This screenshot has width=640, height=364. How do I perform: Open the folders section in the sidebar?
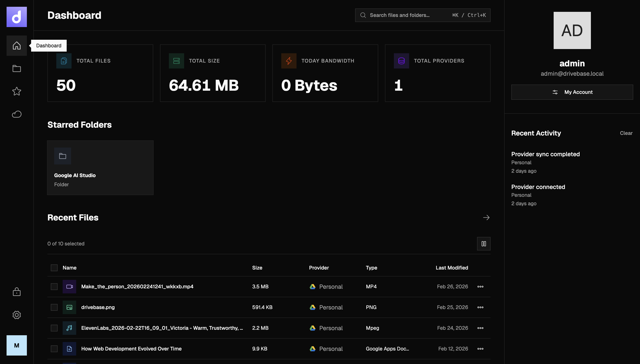pyautogui.click(x=17, y=68)
